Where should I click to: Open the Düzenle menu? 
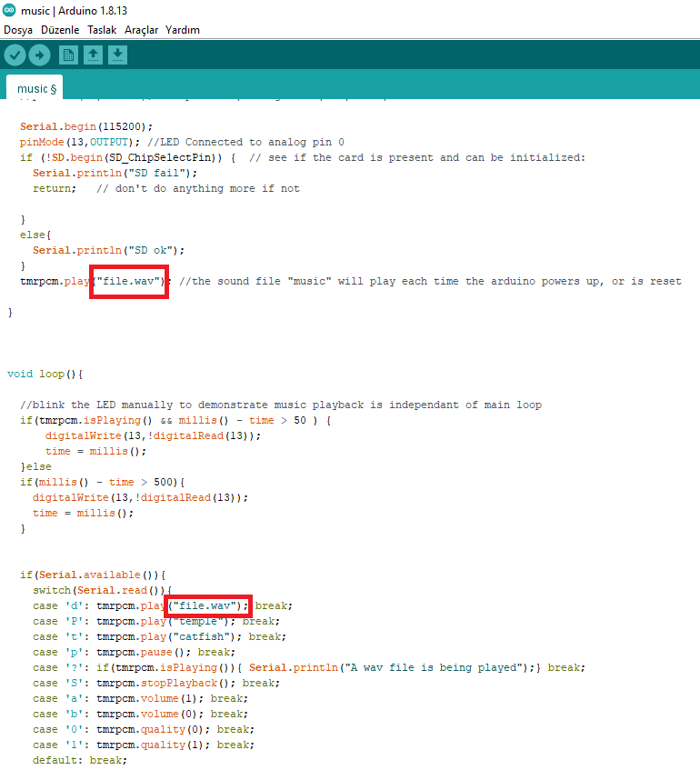(60, 30)
